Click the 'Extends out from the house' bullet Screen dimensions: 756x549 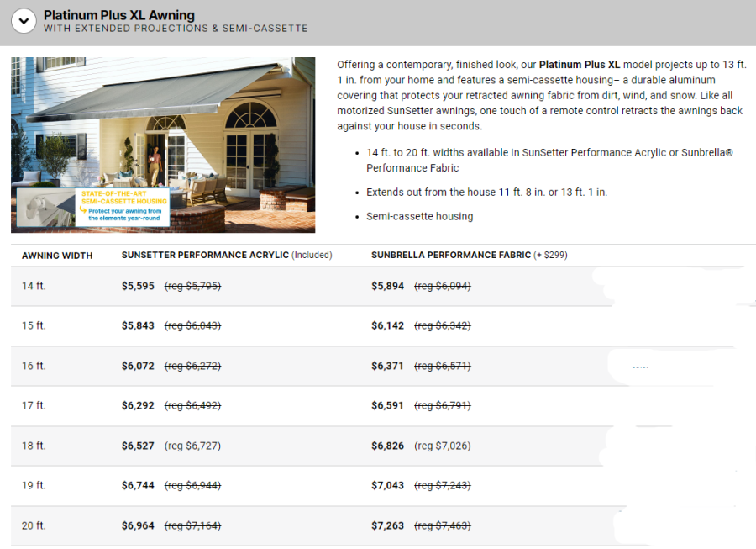[486, 192]
